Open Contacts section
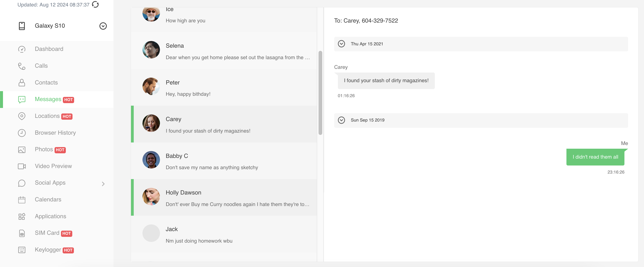Image resolution: width=644 pixels, height=267 pixels. (x=46, y=83)
